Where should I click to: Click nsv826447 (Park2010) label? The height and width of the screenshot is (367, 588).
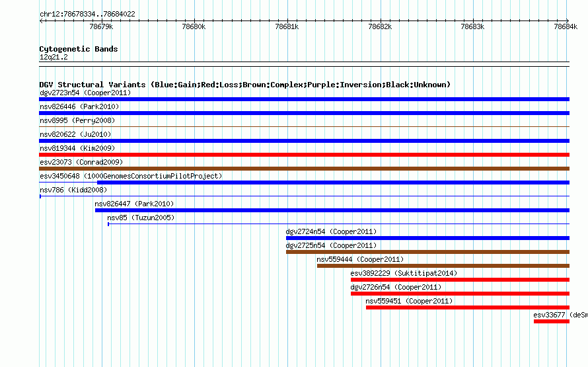tap(134, 204)
